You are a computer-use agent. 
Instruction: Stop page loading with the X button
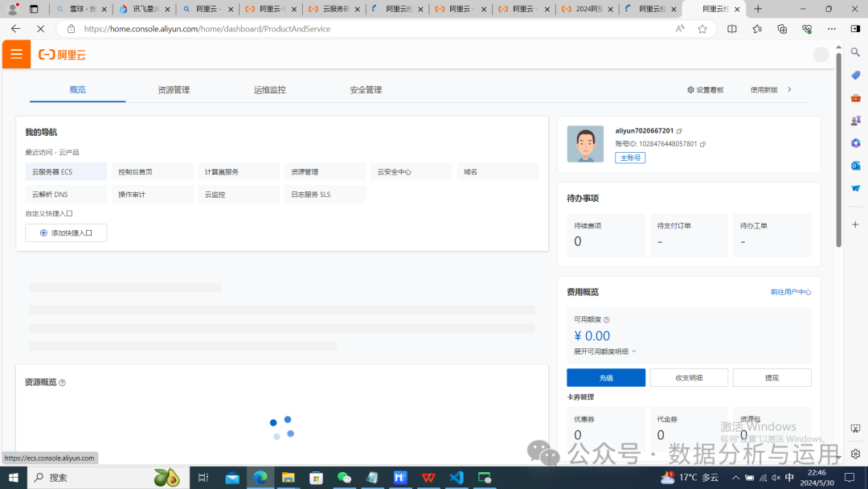40,29
